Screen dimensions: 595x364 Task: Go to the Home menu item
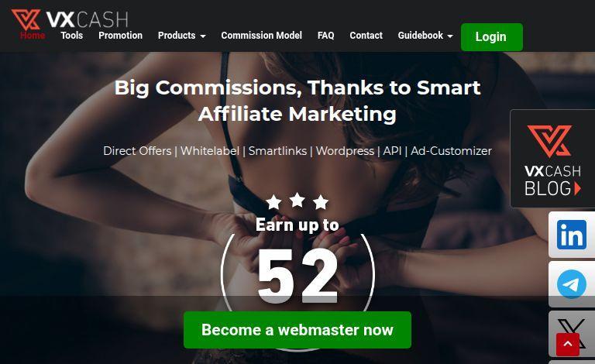(x=33, y=36)
